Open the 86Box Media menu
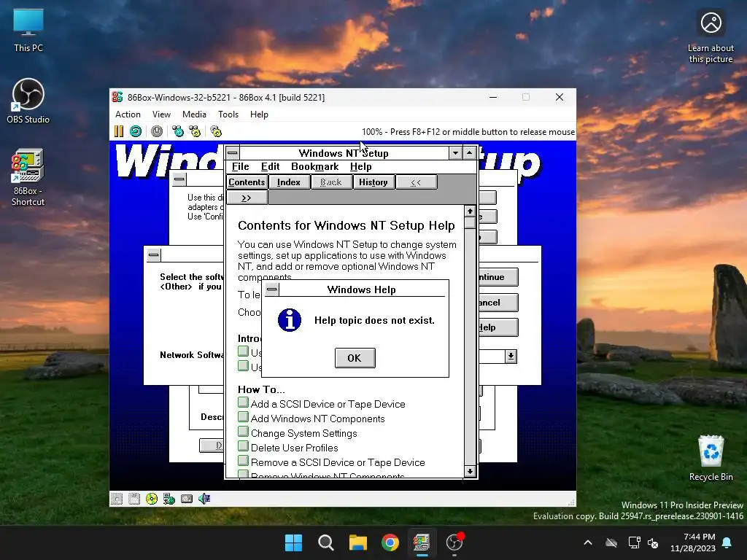747x560 pixels. tap(194, 114)
